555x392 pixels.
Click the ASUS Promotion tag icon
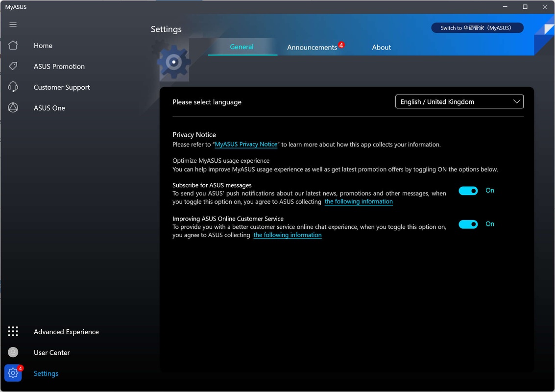pos(13,66)
